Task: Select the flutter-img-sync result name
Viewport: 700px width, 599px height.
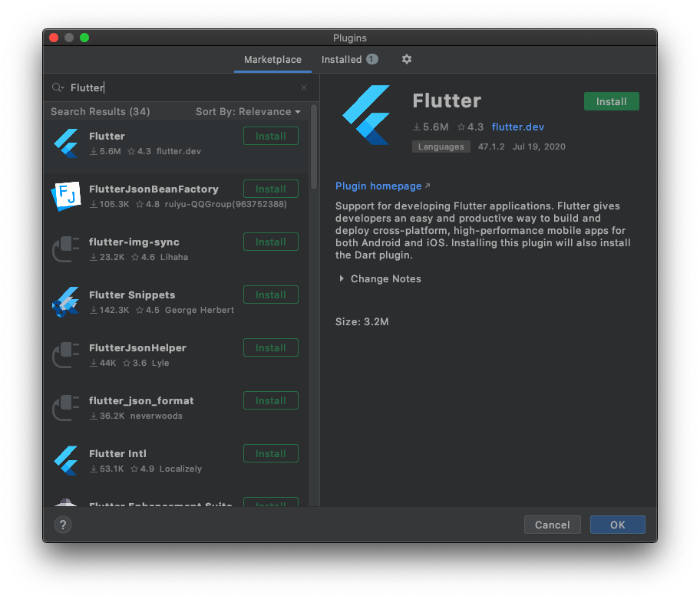Action: point(134,242)
